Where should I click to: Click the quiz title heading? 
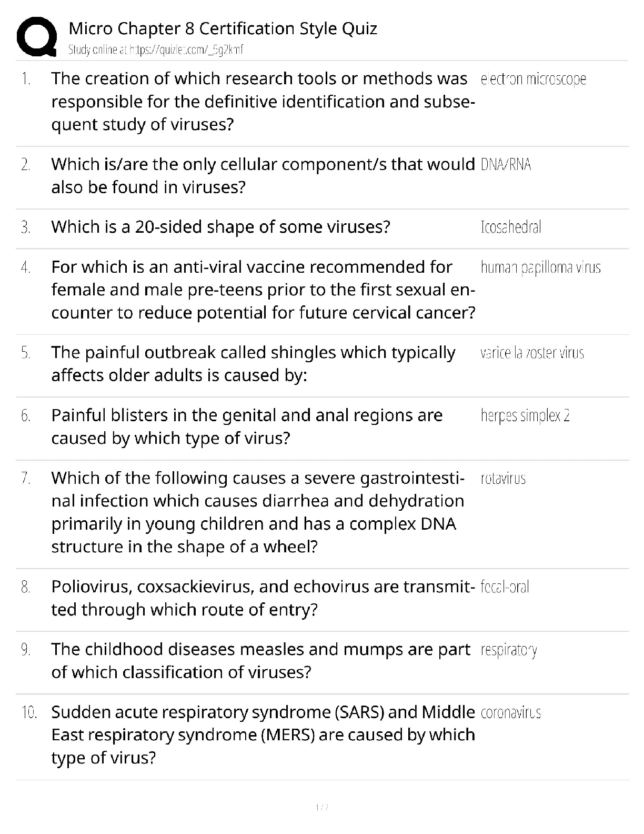223,28
